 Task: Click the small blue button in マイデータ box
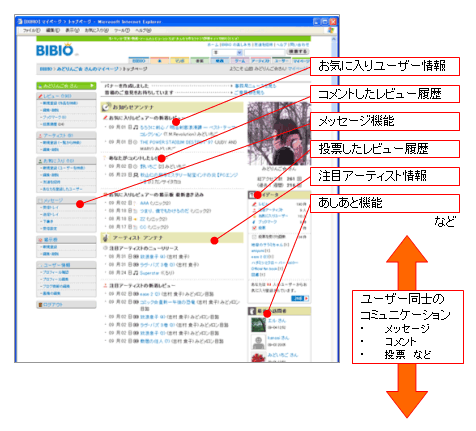pyautogui.click(x=300, y=298)
